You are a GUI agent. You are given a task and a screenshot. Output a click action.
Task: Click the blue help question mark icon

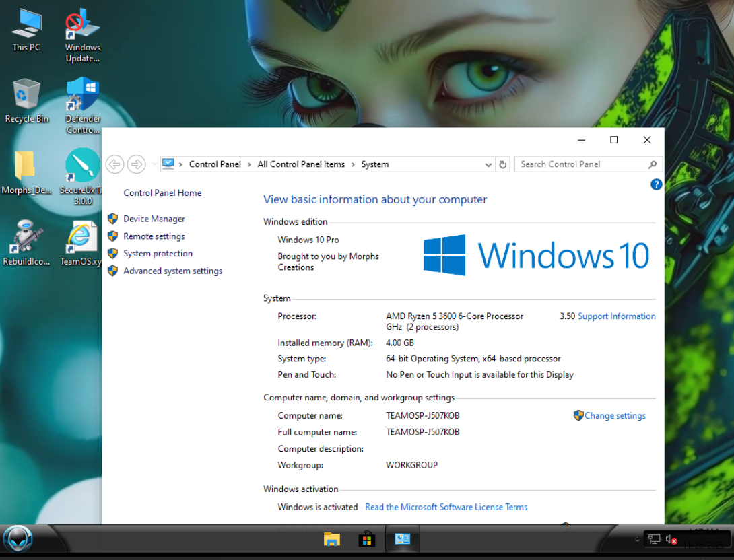coord(657,184)
